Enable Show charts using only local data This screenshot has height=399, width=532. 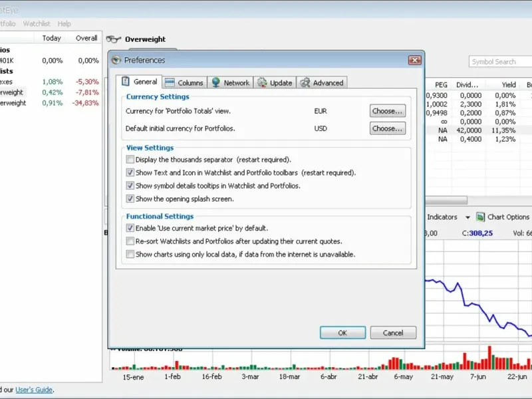pos(130,254)
